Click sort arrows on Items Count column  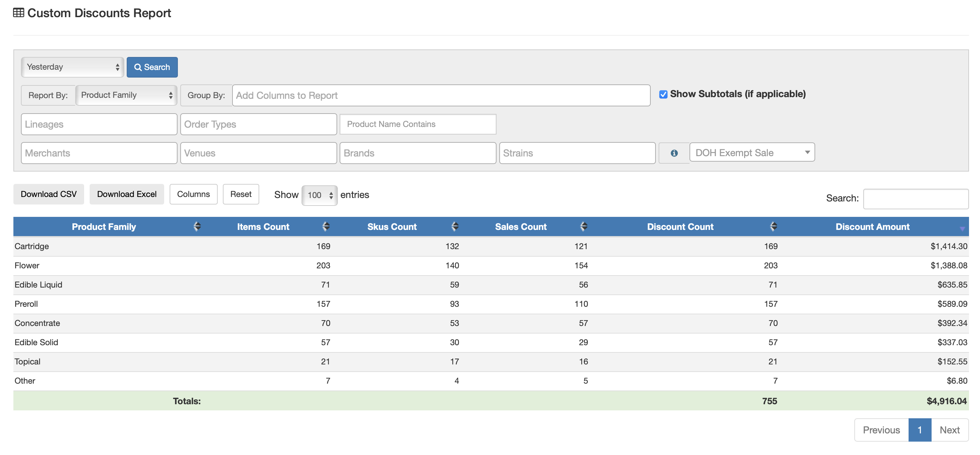coord(326,226)
